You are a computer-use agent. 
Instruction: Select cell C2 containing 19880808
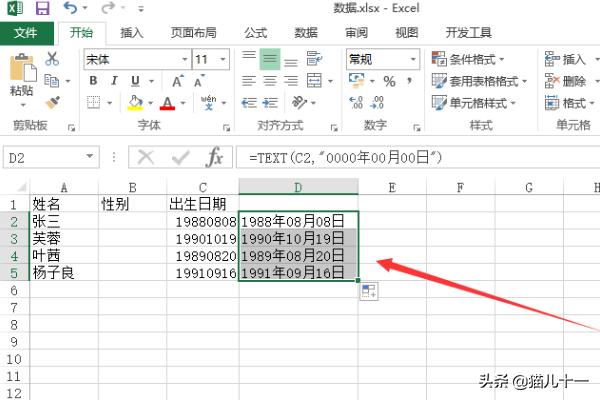[x=203, y=221]
